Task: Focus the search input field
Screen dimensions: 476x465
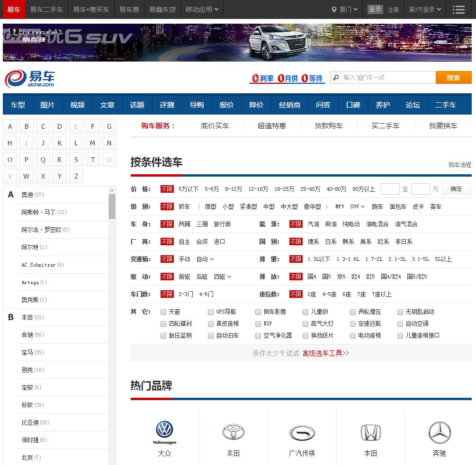Action: (388, 78)
